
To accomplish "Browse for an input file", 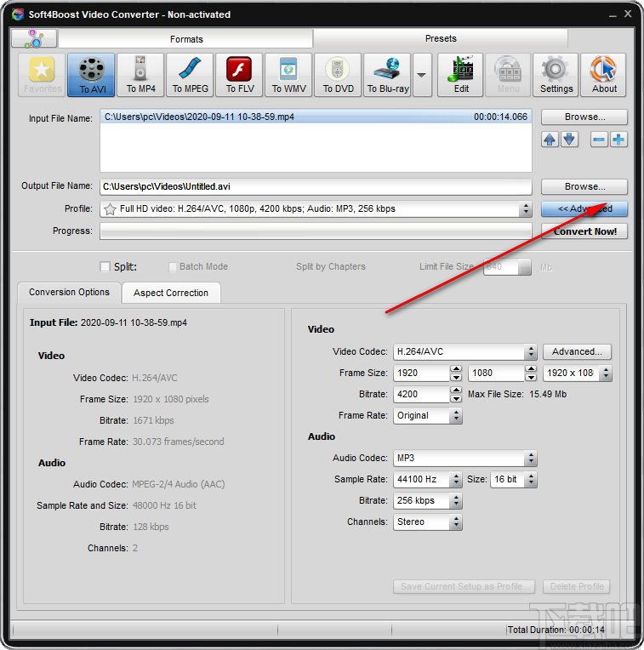I will [584, 117].
